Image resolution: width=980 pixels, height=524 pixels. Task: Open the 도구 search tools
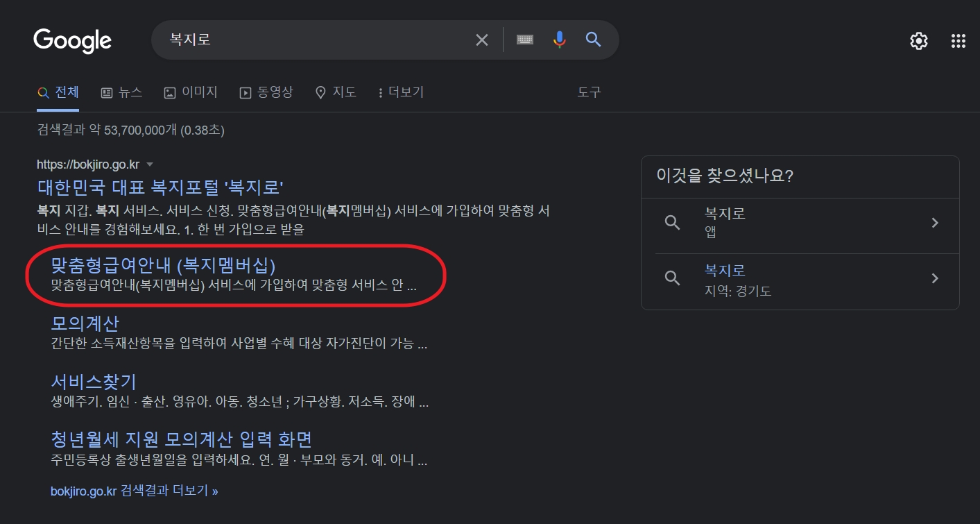point(590,92)
